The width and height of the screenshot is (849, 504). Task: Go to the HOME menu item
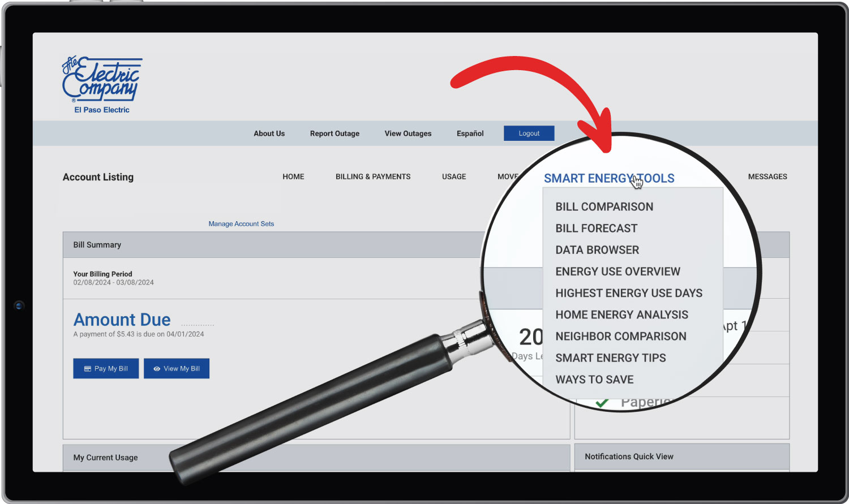[293, 176]
